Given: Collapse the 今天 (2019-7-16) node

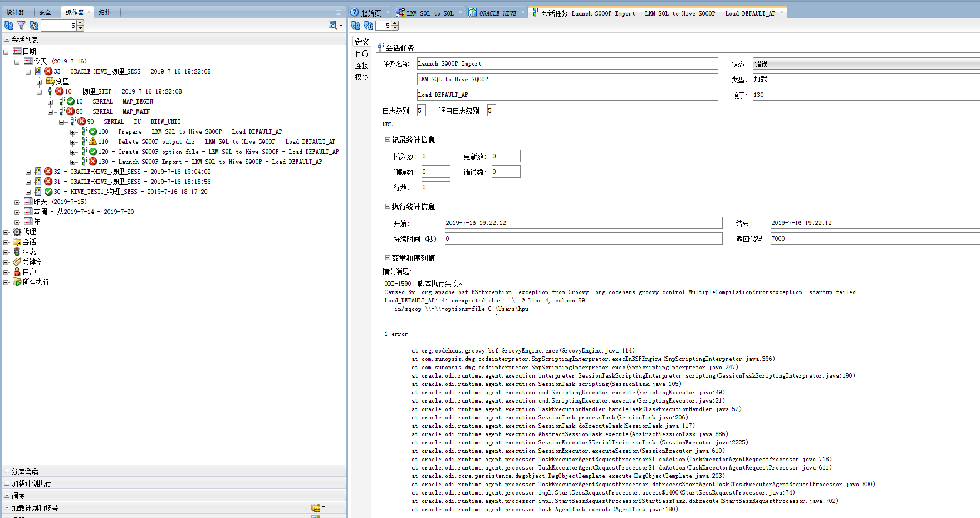Looking at the screenshot, I should (17, 61).
